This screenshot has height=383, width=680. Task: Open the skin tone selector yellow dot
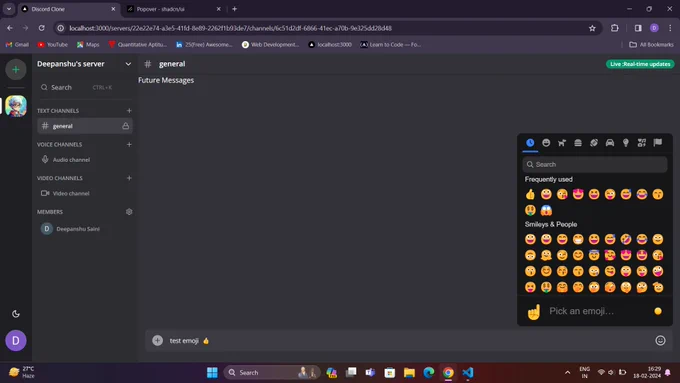658,311
